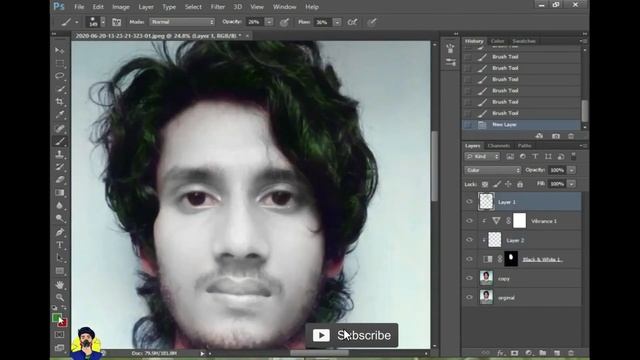The width and height of the screenshot is (640, 360).
Task: Open the Filter menu
Action: point(218,7)
